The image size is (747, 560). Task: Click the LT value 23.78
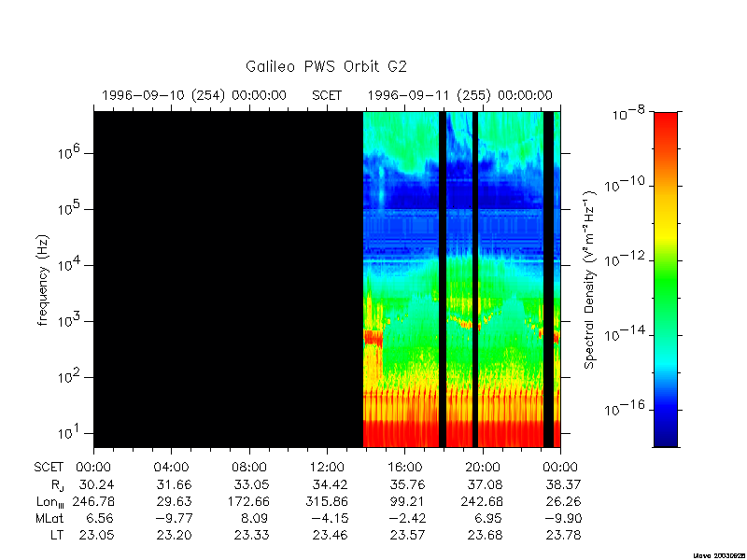tap(563, 535)
